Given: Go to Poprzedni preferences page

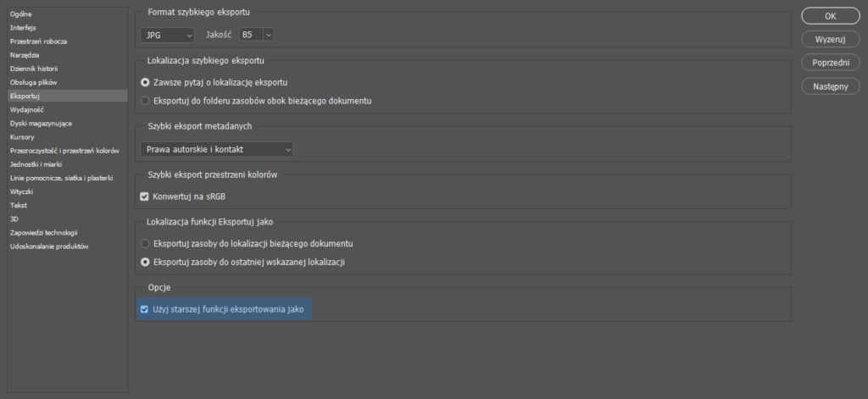Looking at the screenshot, I should (x=831, y=63).
